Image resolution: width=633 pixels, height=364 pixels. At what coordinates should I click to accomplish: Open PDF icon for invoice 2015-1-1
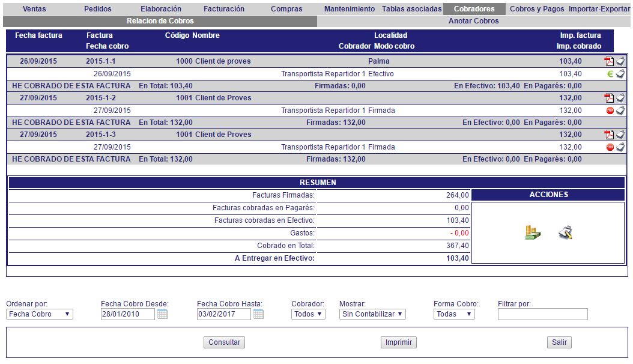pos(609,61)
